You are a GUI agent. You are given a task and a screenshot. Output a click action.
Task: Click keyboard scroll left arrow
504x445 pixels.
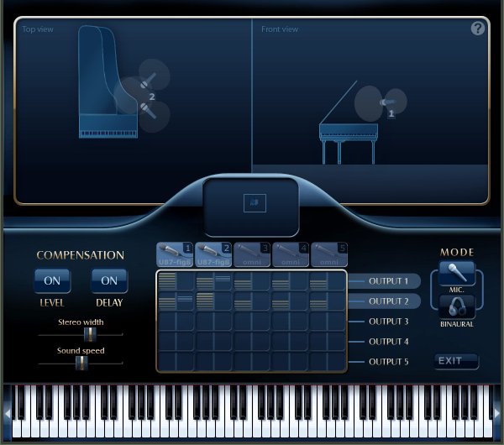point(7,414)
